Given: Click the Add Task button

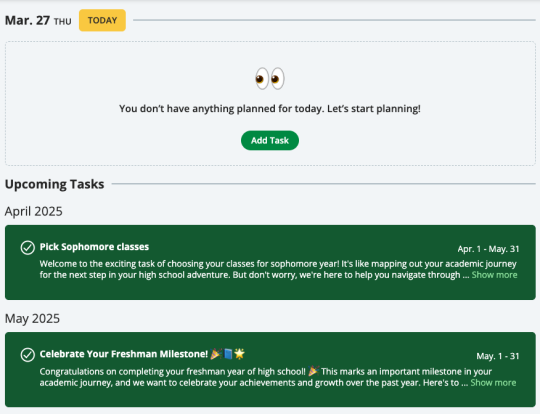Looking at the screenshot, I should point(270,141).
